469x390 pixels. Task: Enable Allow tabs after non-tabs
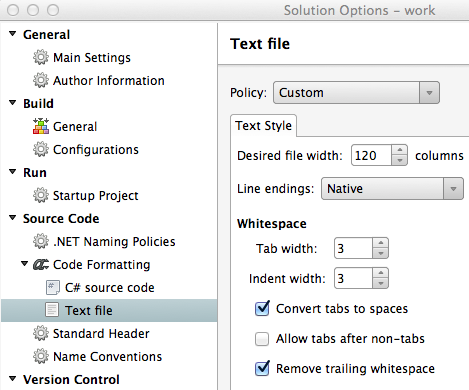[262, 339]
